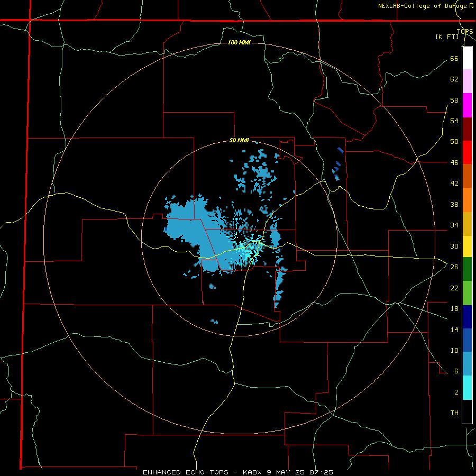Click the bright orange legend swatch
The width and height of the screenshot is (476, 476).
coord(467,200)
